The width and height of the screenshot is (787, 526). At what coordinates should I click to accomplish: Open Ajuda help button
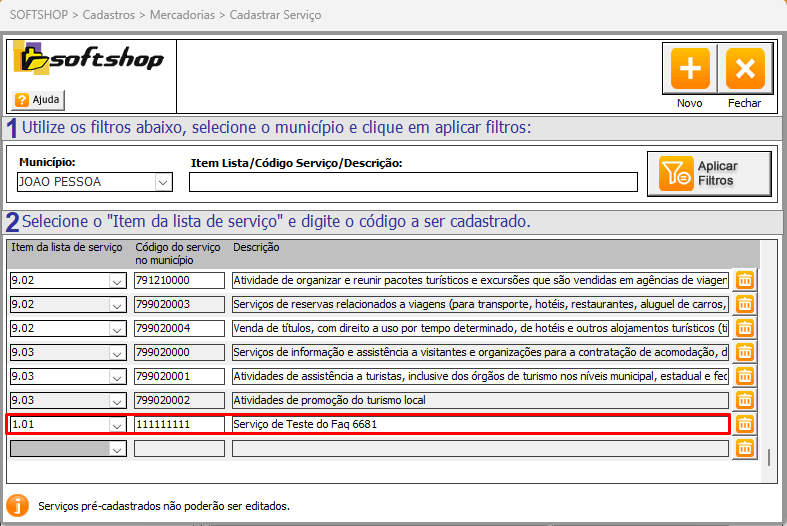(x=38, y=99)
